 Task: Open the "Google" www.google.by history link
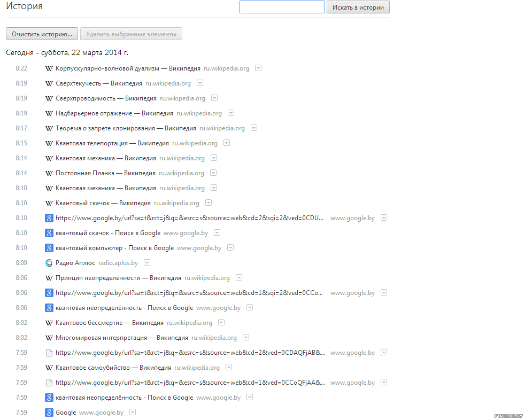tap(66, 413)
